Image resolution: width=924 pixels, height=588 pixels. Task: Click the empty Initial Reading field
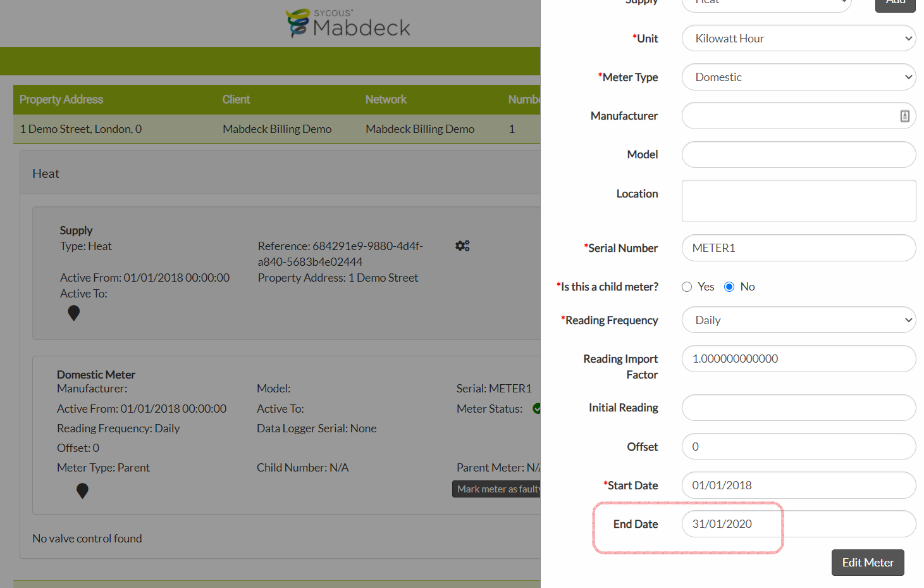coord(798,408)
